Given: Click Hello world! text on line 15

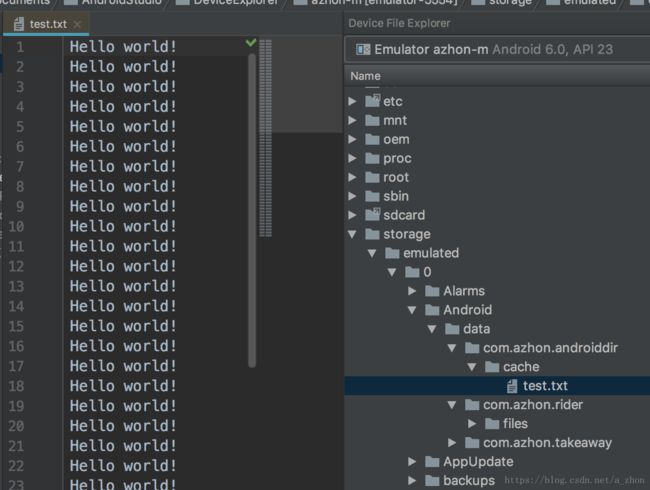Looking at the screenshot, I should tap(123, 326).
